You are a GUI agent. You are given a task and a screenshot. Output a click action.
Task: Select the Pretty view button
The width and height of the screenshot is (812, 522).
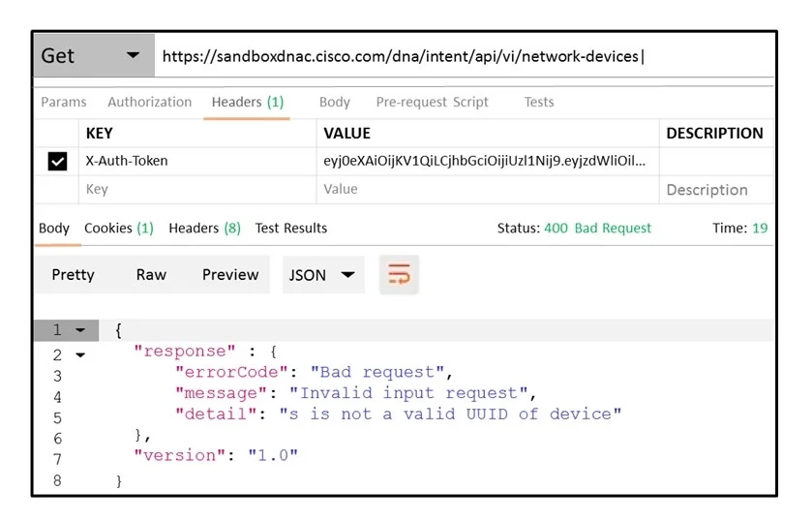(x=73, y=275)
